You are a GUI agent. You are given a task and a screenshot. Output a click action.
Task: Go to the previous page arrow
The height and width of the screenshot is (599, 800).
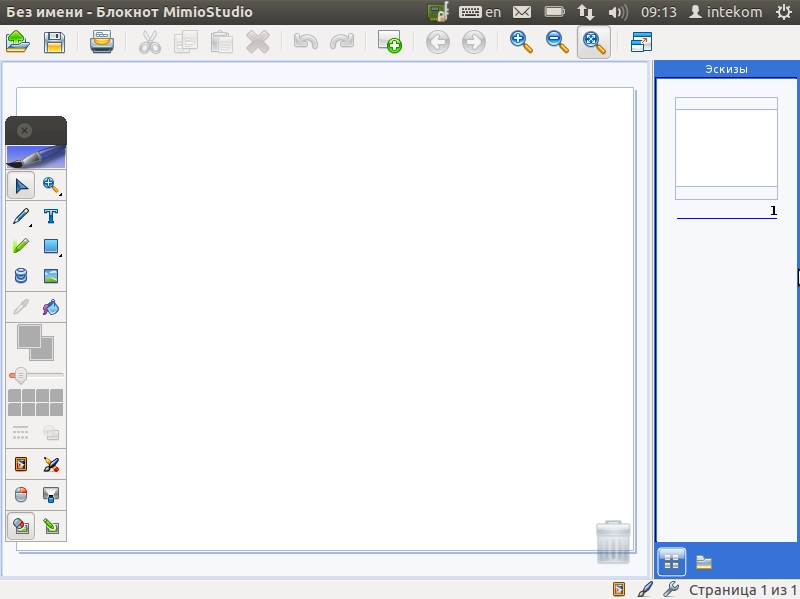(438, 42)
